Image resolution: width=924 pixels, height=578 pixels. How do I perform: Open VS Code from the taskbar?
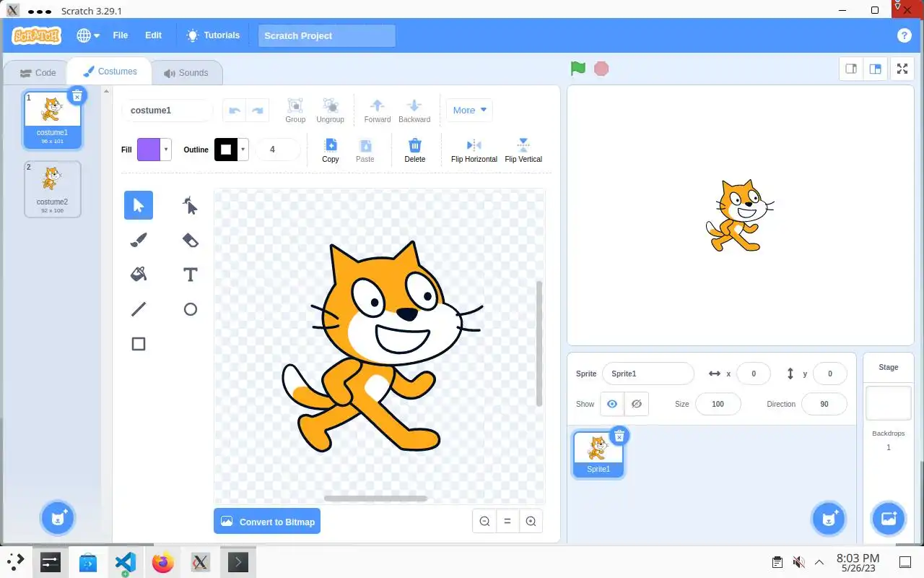(x=126, y=562)
